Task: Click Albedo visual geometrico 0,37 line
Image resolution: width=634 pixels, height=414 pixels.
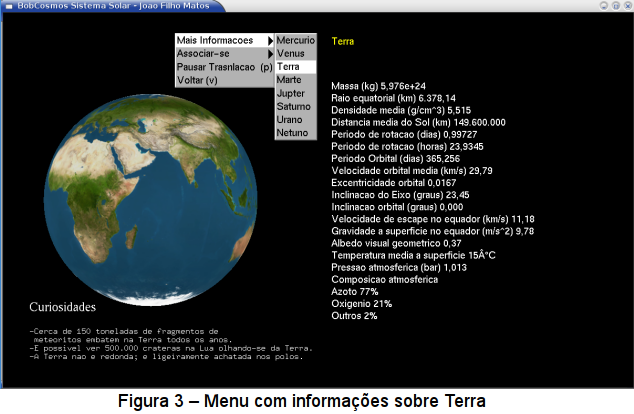Action: pos(396,244)
